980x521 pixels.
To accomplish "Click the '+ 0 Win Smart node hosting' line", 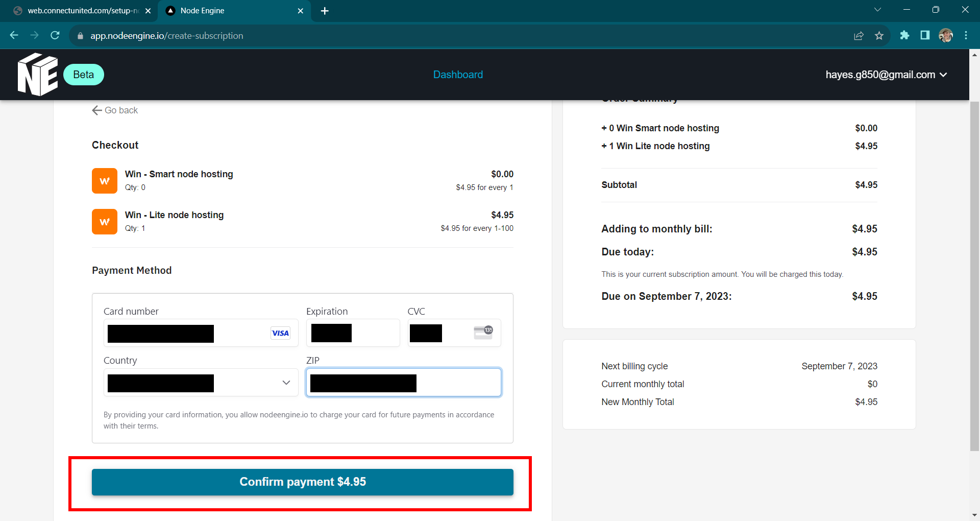I will tap(660, 128).
